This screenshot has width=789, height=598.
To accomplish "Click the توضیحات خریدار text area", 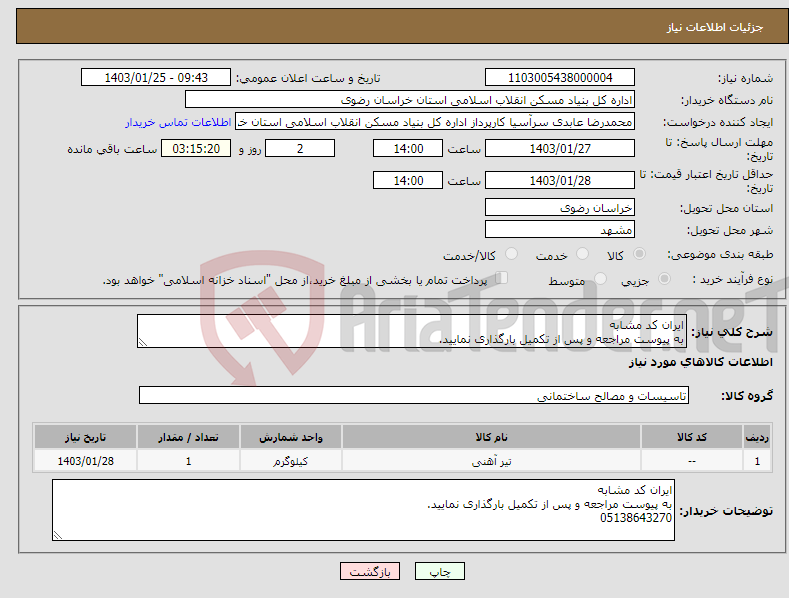I will (x=363, y=510).
